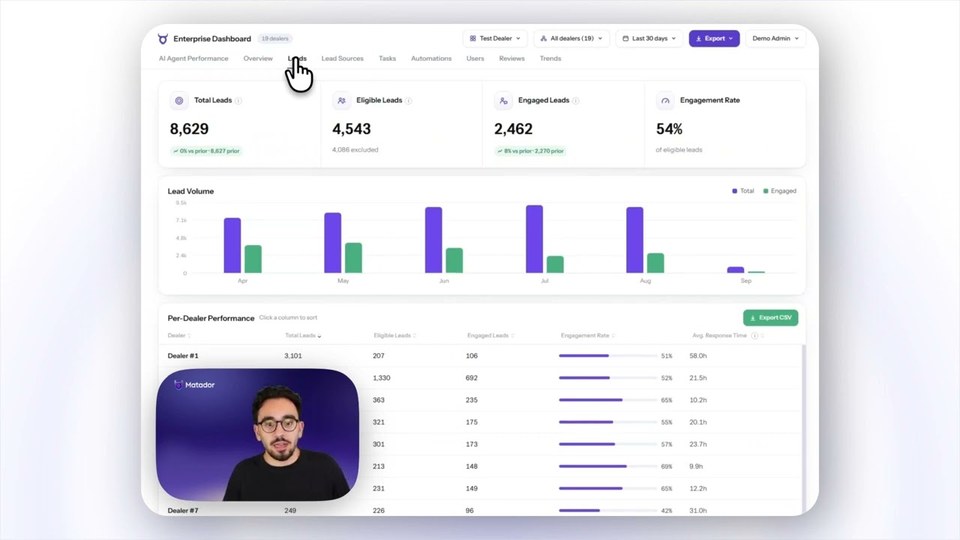This screenshot has width=960, height=540.
Task: Open the purple Export dropdown
Action: tap(714, 39)
